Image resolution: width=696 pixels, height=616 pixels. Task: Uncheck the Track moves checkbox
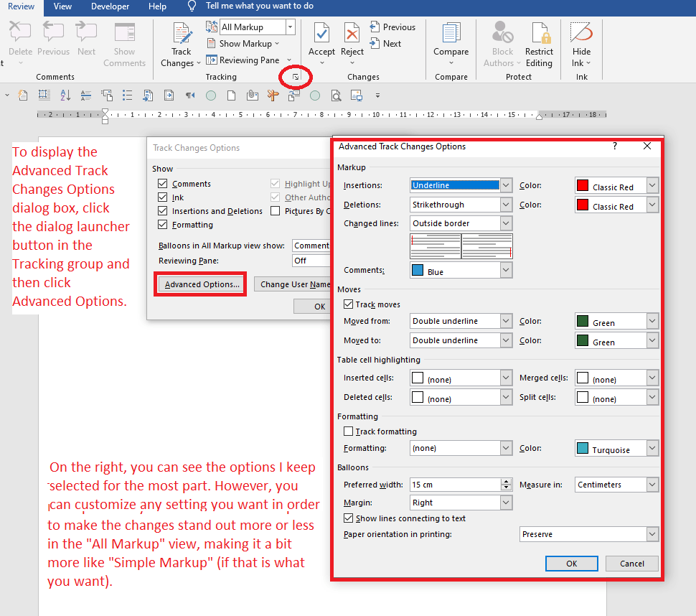349,304
